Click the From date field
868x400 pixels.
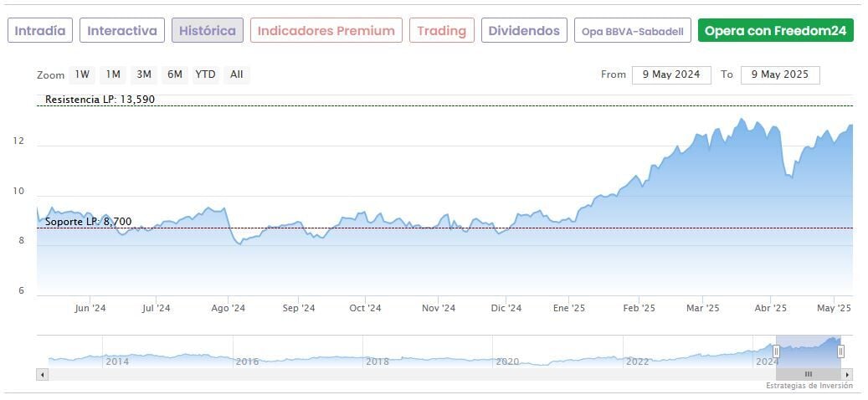671,74
